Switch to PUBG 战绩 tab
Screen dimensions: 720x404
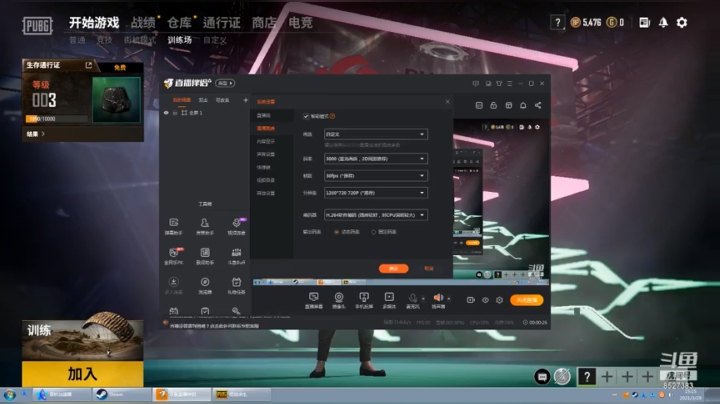click(143, 22)
